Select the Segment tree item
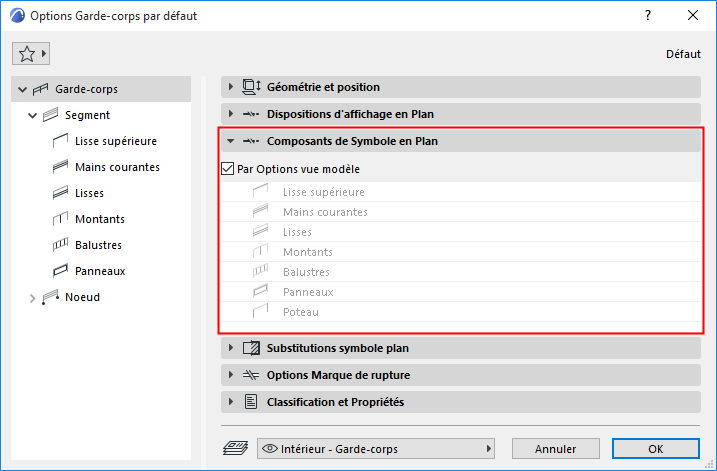The height and width of the screenshot is (471, 717). [x=87, y=115]
